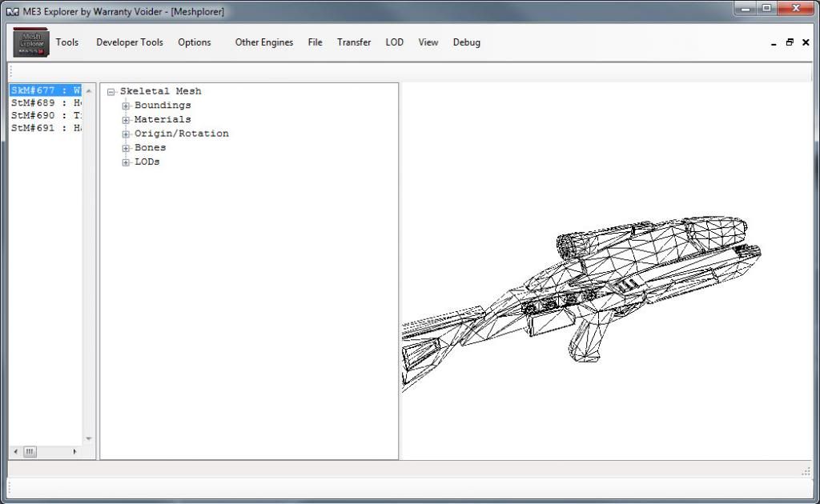This screenshot has height=504, width=820.
Task: Open the Tools menu
Action: coord(67,42)
